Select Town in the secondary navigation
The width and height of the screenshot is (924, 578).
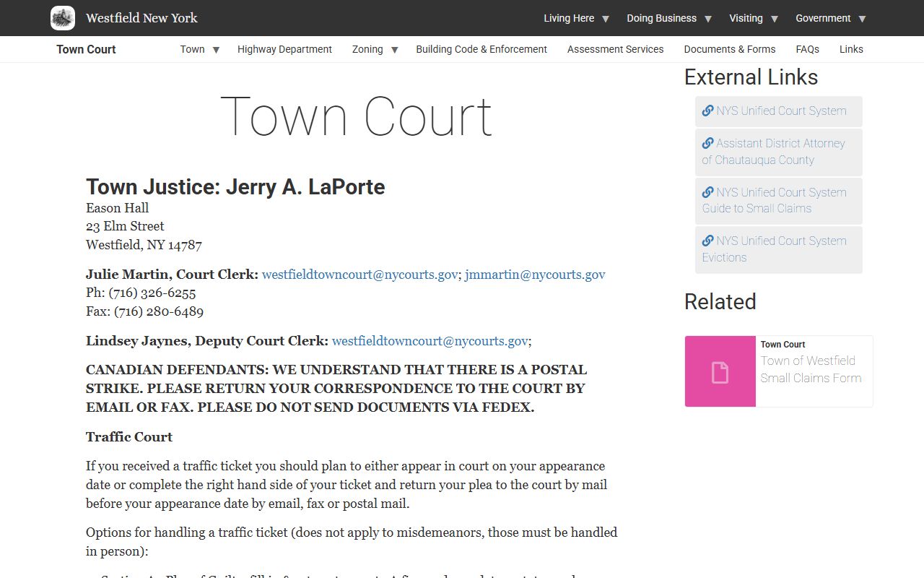point(192,49)
